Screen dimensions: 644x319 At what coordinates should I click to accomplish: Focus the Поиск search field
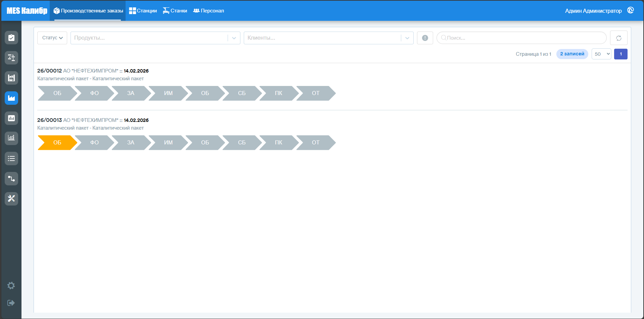(521, 38)
